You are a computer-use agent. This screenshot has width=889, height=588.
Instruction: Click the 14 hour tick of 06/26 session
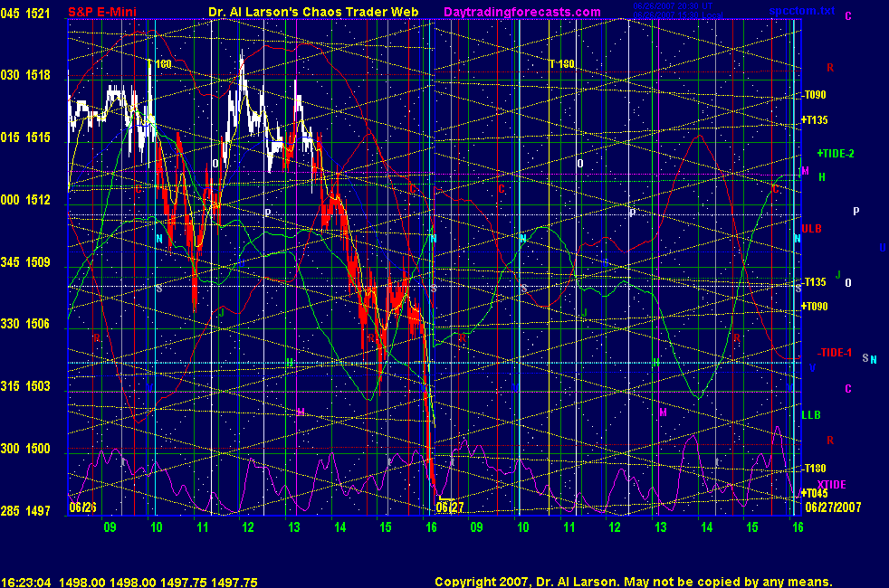339,527
